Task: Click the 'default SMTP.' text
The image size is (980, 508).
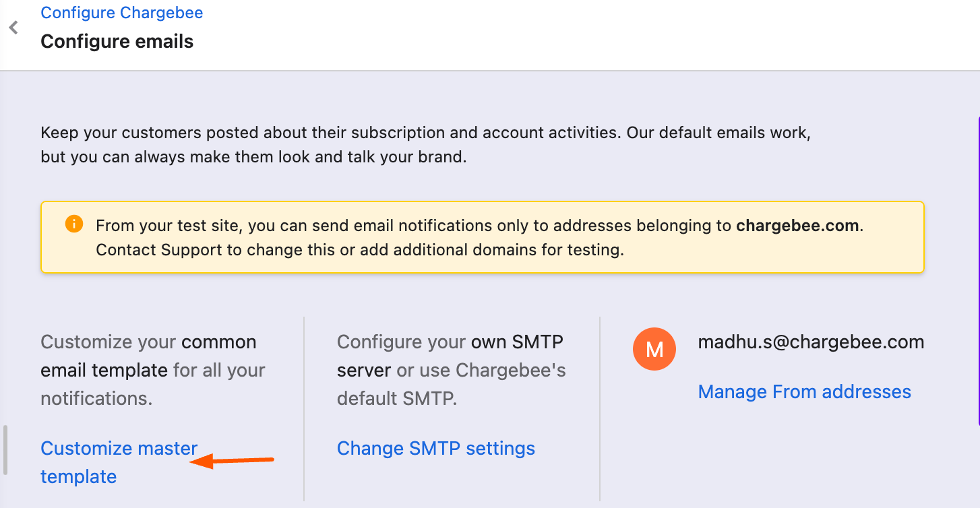Action: (x=397, y=399)
